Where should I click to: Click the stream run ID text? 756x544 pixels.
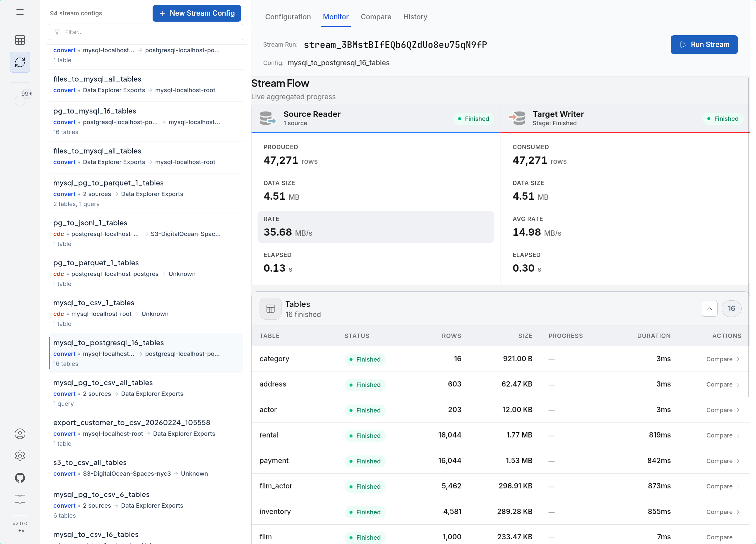[395, 45]
